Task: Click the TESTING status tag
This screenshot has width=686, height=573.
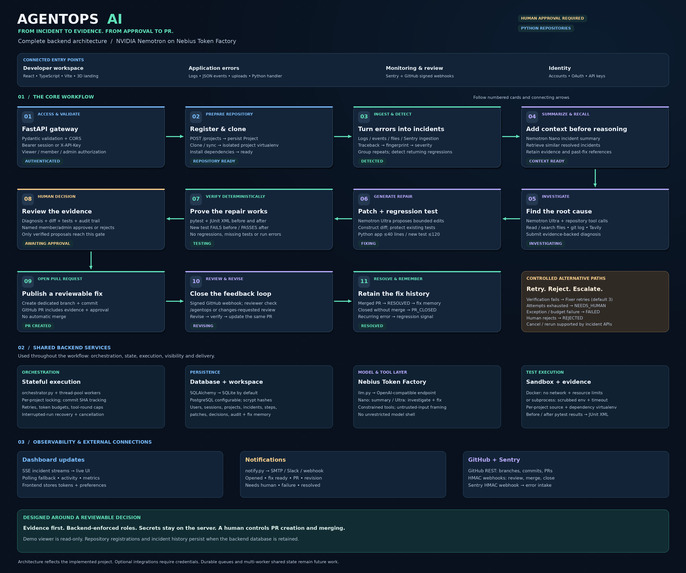Action: (202, 244)
